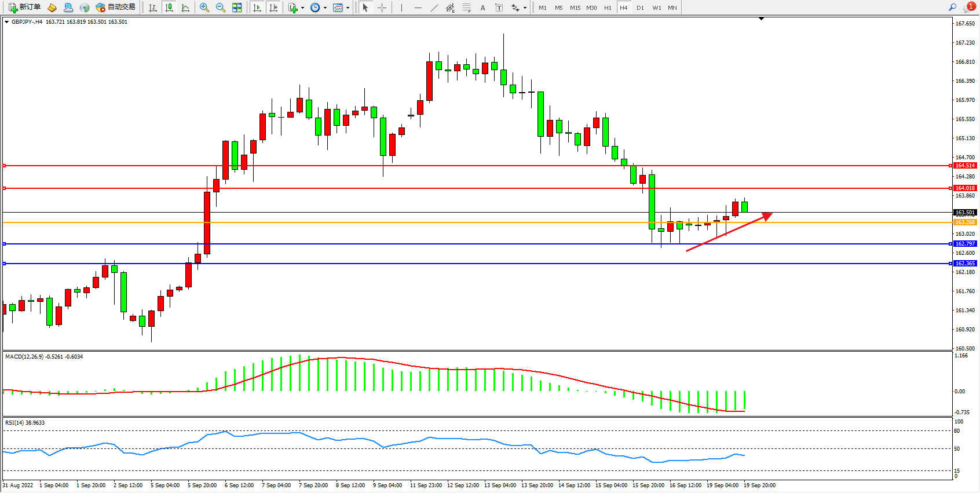Select the Crosshair tool
980x493 pixels.
tap(382, 8)
